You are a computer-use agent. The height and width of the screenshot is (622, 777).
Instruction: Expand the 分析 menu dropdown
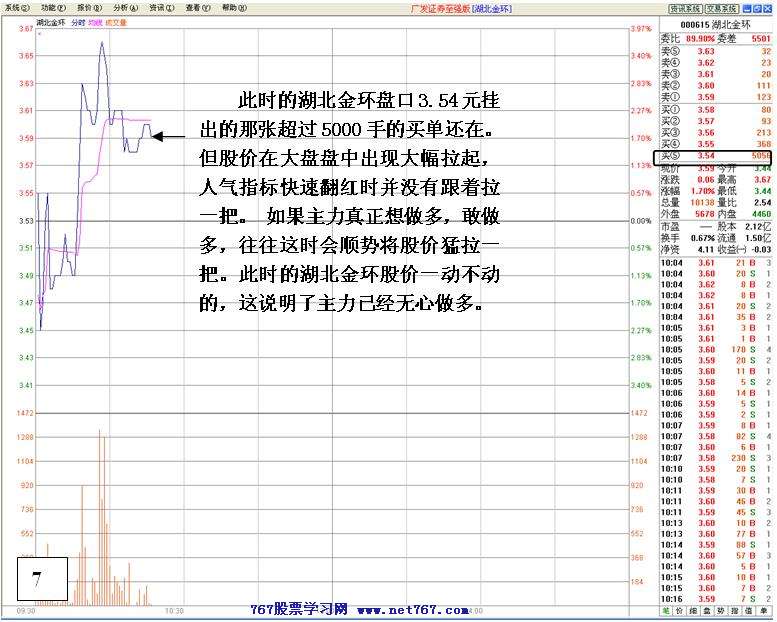click(x=121, y=7)
